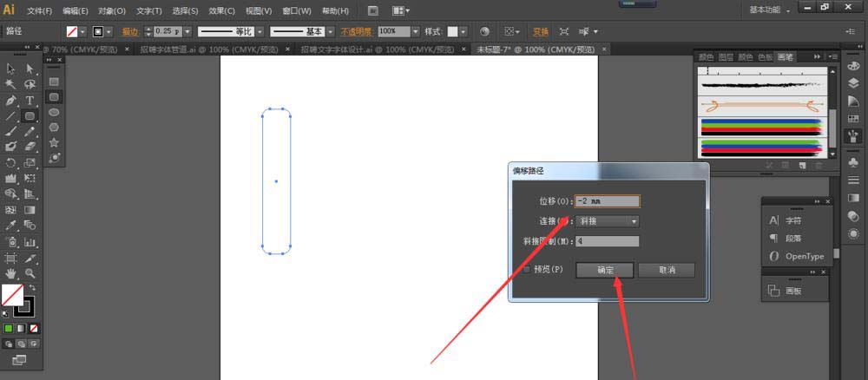
Task: Click the 描边 link in control bar
Action: pyautogui.click(x=130, y=31)
